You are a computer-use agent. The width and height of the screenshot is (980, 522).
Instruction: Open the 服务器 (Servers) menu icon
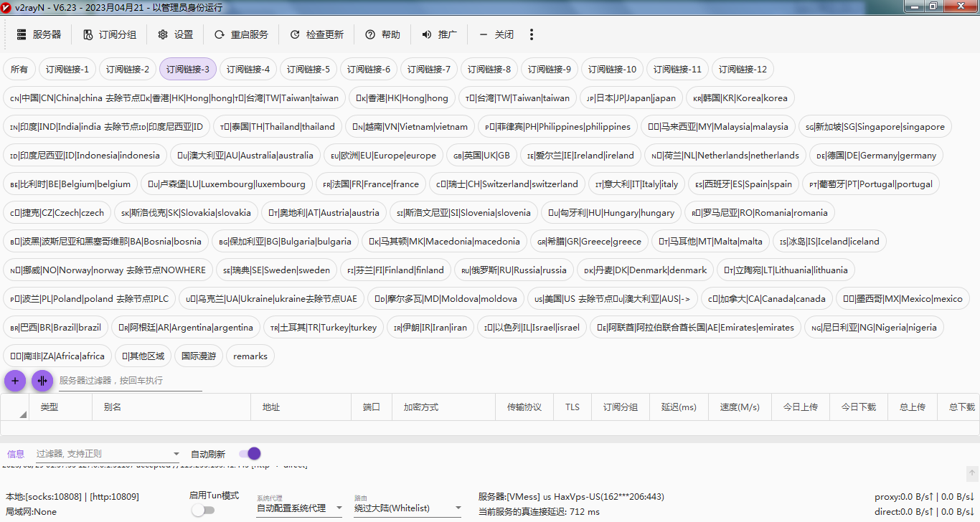coord(22,34)
